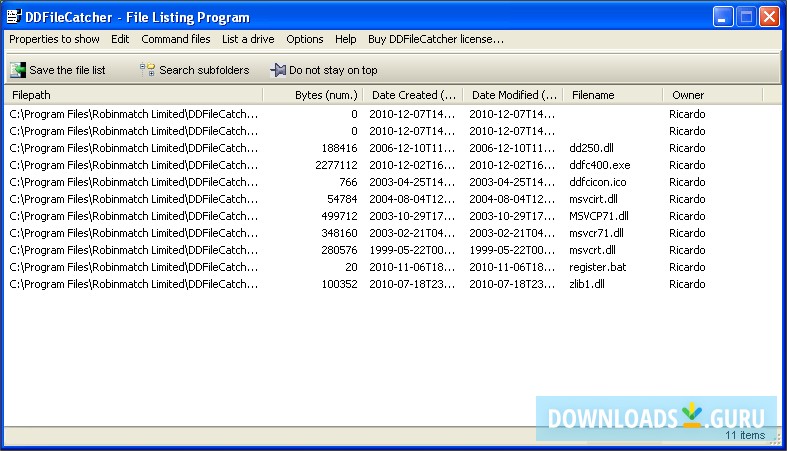Click the 280576 bytes value
This screenshot has height=451, width=787.
coord(339,250)
